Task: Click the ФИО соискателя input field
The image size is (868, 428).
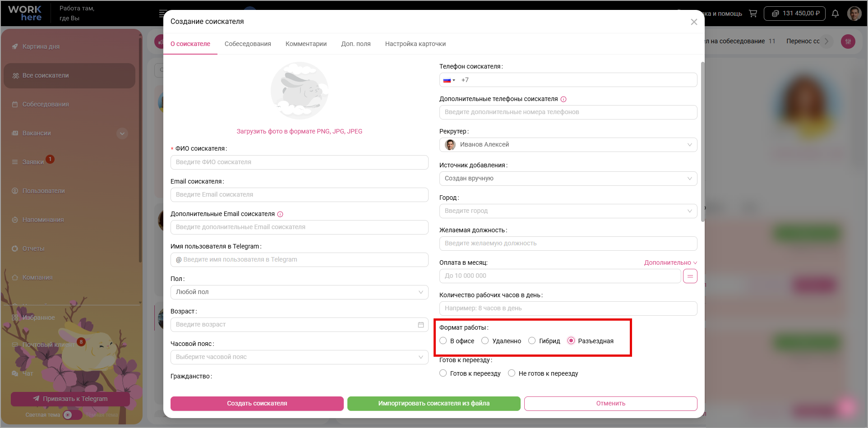Action: pos(300,162)
